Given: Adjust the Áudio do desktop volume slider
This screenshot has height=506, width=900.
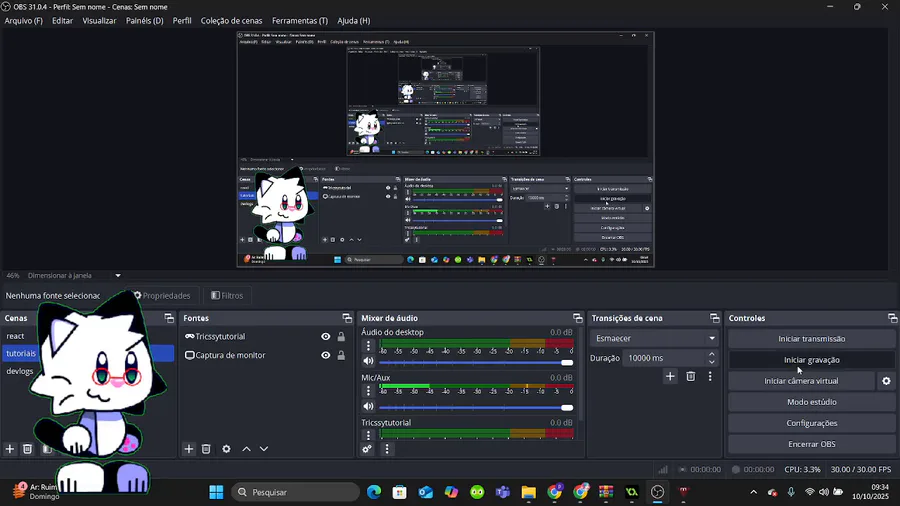Looking at the screenshot, I should 476,362.
